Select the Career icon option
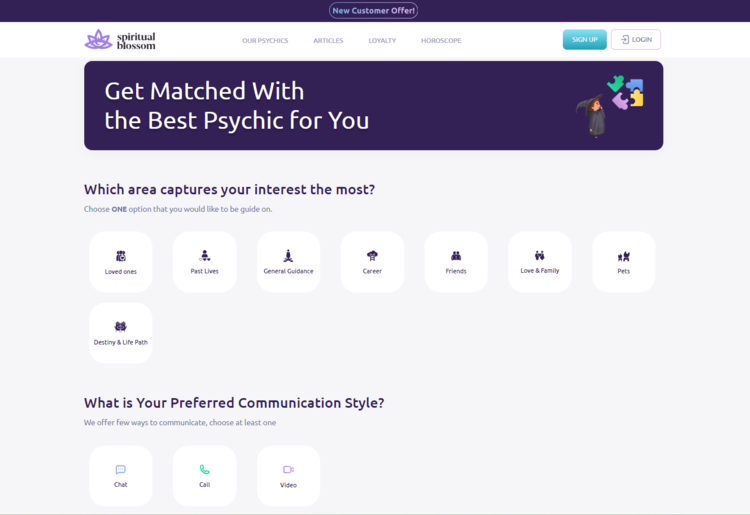This screenshot has height=515, width=750. click(x=372, y=256)
